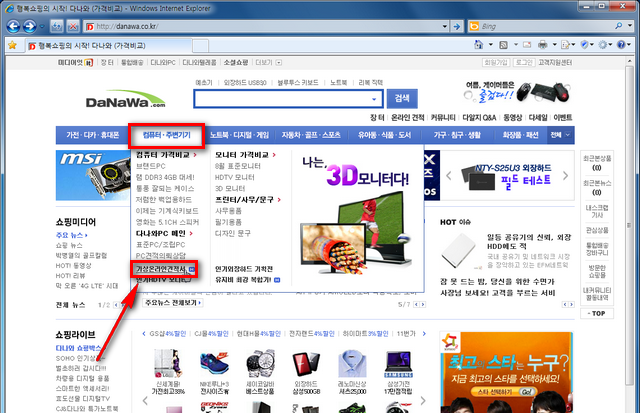Expand the 전체 categories dropdown
This screenshot has width=640, height=413.
pos(561,135)
